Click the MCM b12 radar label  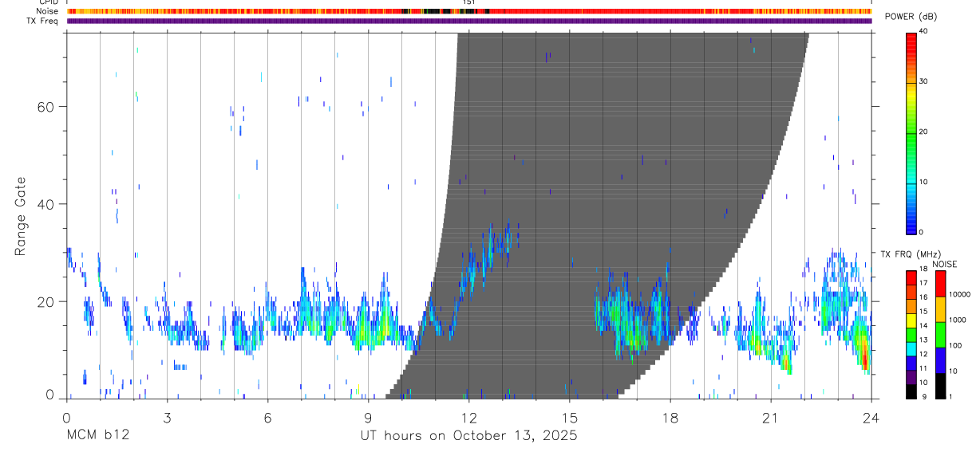pyautogui.click(x=97, y=436)
